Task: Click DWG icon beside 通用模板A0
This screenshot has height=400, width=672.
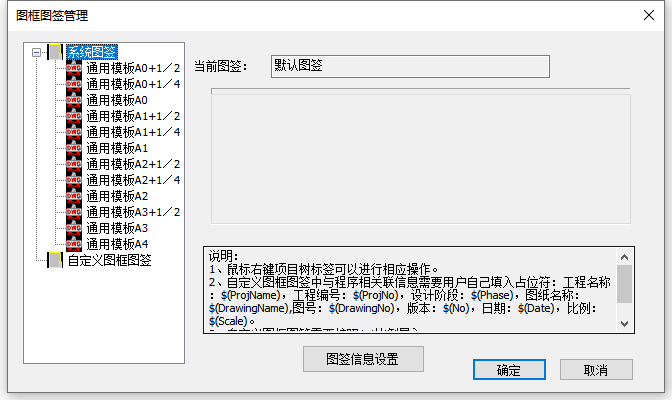Action: (74, 100)
